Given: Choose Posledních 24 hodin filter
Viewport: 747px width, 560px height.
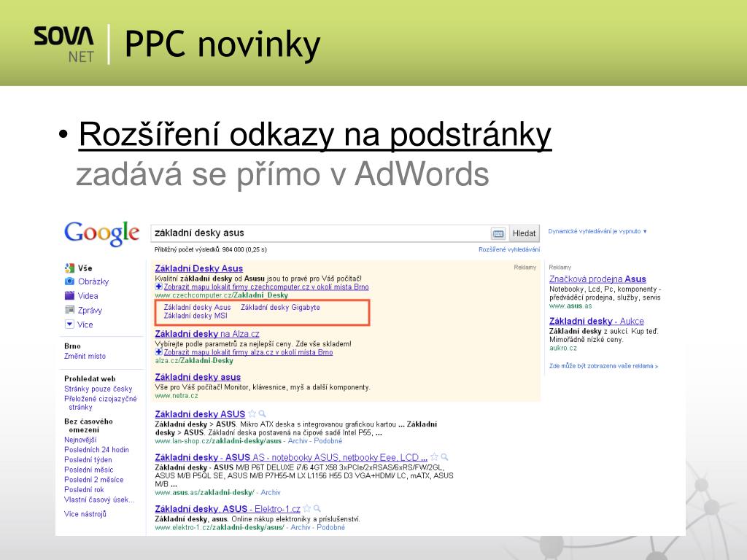Looking at the screenshot, I should (96, 449).
